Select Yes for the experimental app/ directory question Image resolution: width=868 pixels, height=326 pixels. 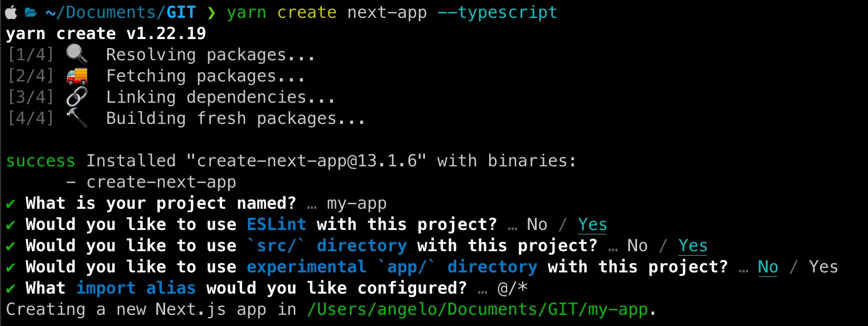[823, 267]
